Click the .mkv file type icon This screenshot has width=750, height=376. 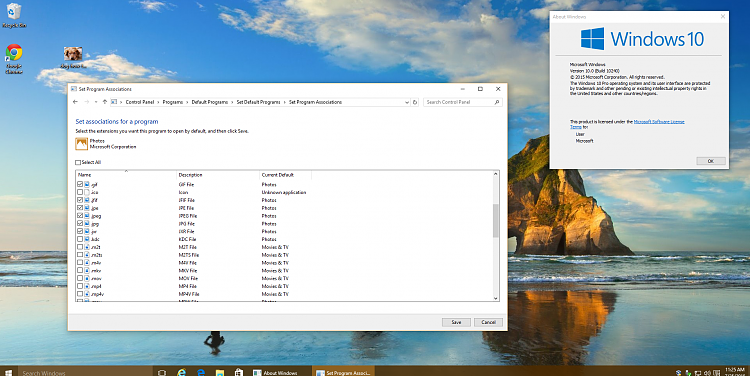[87, 270]
